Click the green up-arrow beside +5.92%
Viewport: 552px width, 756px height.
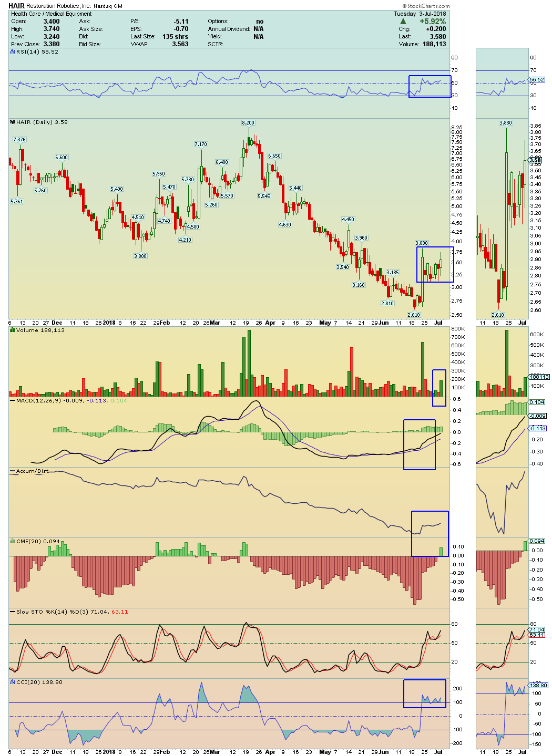404,22
